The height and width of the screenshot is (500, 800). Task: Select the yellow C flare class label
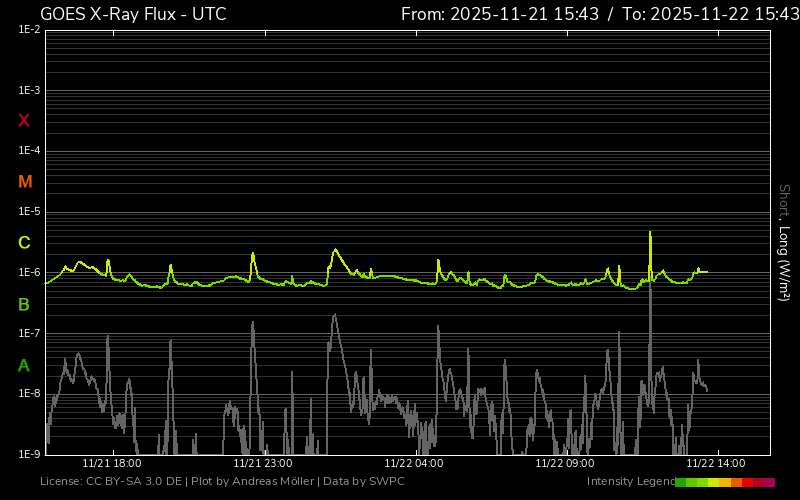pos(24,243)
